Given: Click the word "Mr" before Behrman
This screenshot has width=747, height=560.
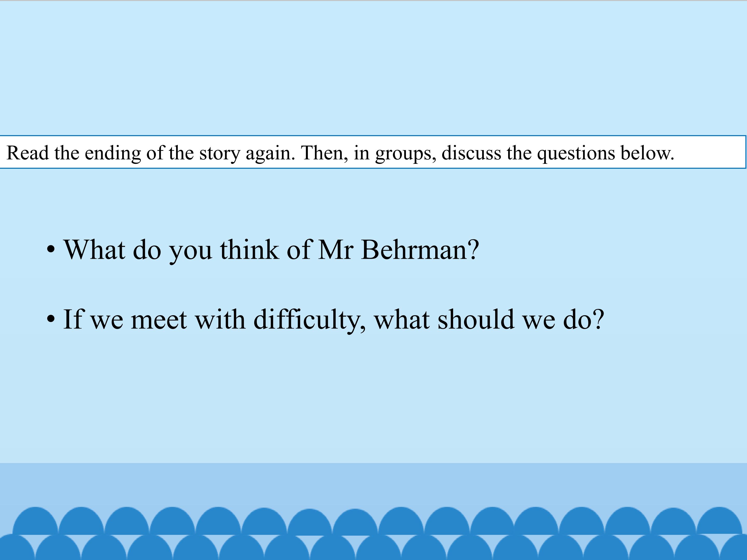Looking at the screenshot, I should [x=336, y=250].
